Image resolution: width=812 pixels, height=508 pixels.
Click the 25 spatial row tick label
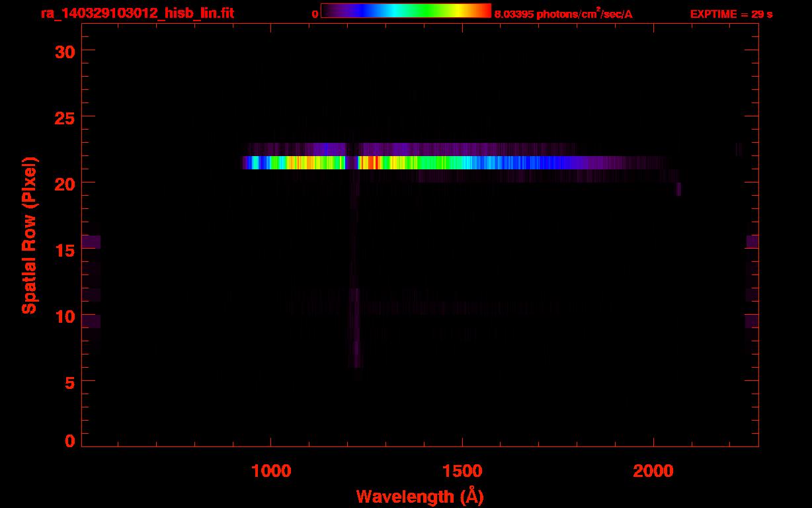[66, 117]
